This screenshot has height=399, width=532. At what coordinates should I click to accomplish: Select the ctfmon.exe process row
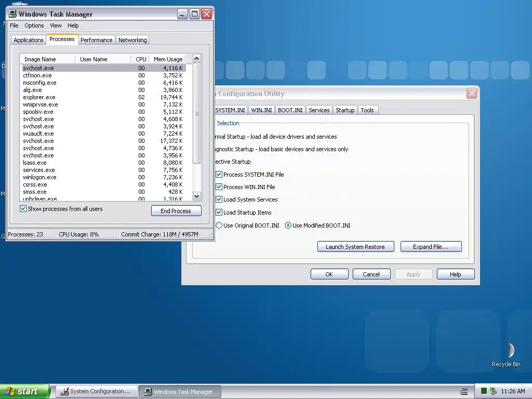103,75
